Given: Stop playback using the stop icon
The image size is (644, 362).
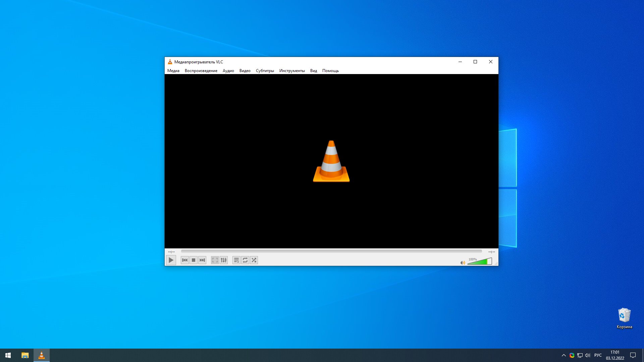Looking at the screenshot, I should 194,260.
